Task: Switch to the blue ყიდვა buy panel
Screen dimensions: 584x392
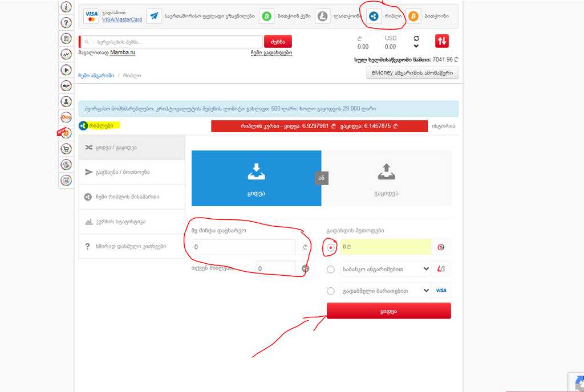Action: [256, 178]
